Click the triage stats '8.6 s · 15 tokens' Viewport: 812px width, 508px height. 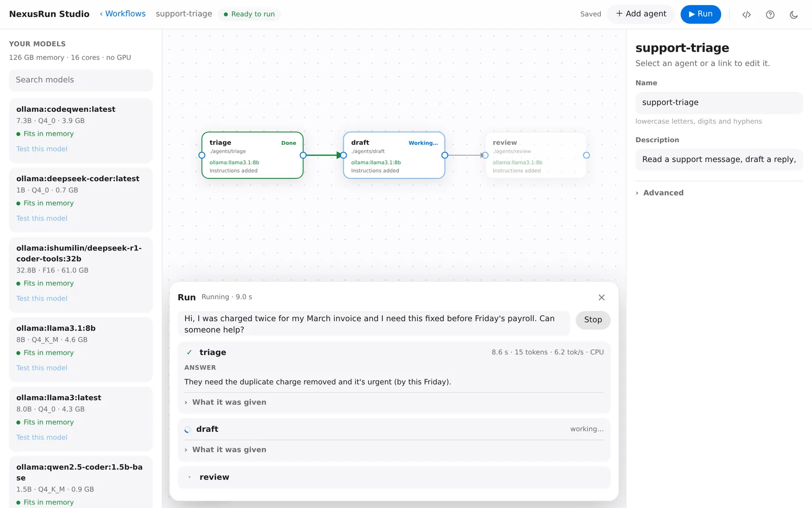[520, 352]
